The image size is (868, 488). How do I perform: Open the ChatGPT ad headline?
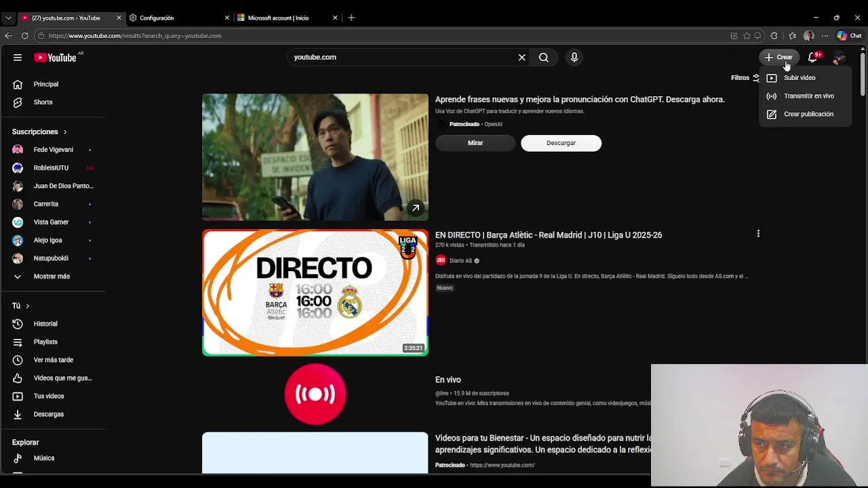point(580,100)
